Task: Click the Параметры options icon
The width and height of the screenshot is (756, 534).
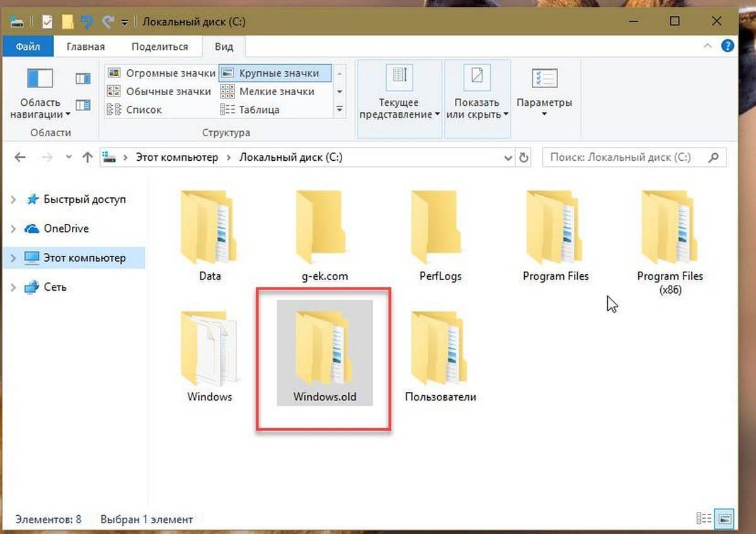Action: point(544,79)
